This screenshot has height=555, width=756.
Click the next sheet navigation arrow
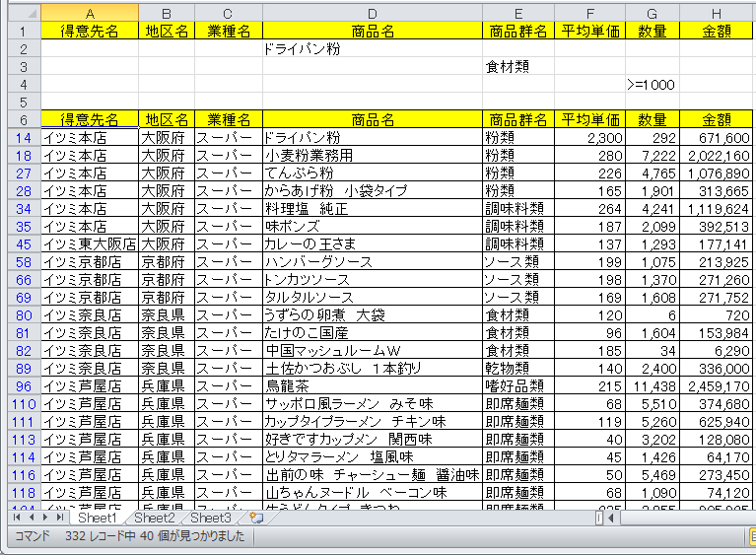pos(44,518)
